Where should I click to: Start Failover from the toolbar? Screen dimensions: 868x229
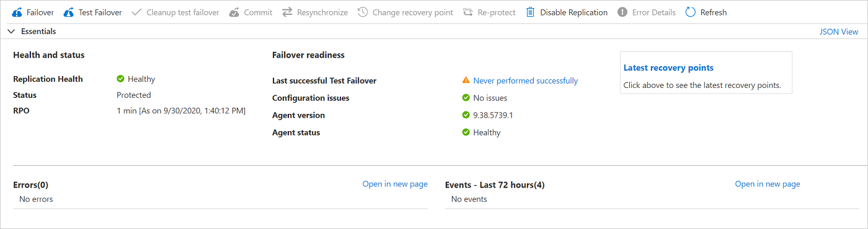point(33,12)
